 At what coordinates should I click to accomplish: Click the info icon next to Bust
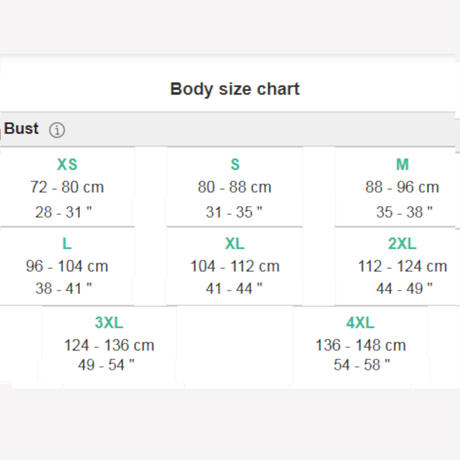coord(57,130)
